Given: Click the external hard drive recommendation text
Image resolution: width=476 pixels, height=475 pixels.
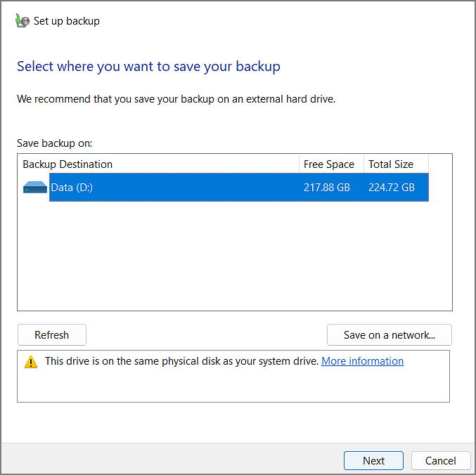Looking at the screenshot, I should (176, 99).
